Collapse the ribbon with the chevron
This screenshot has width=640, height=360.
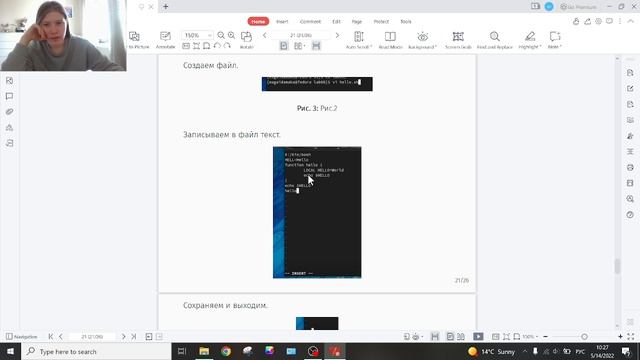pyautogui.click(x=631, y=21)
